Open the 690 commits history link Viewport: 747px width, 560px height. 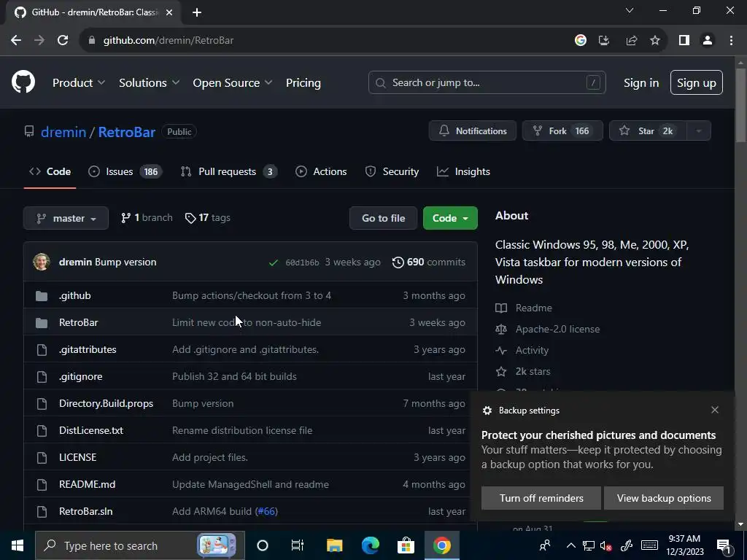(x=429, y=262)
